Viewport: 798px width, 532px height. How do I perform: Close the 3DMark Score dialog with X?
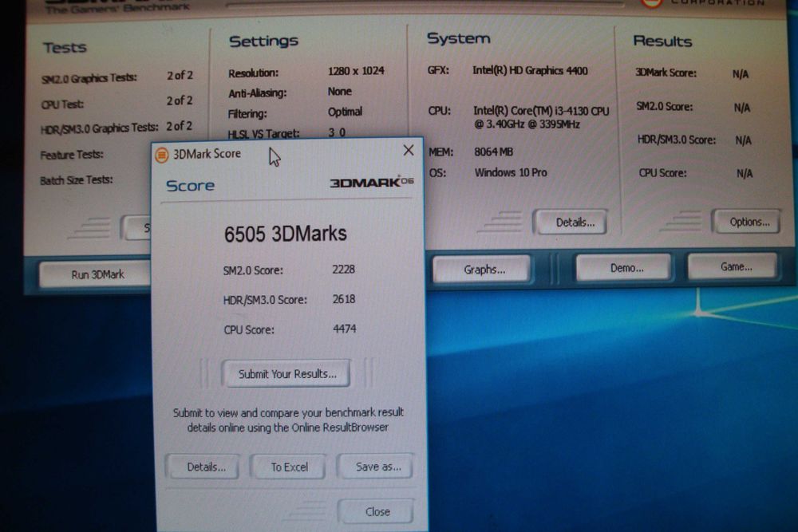[408, 150]
